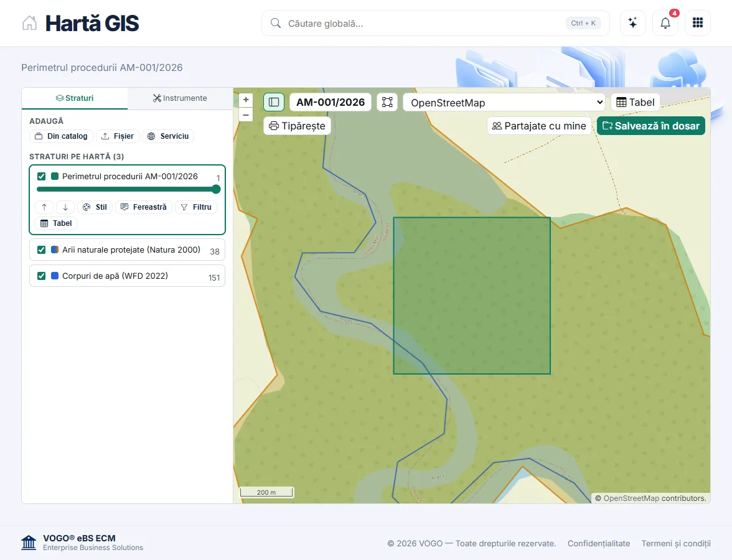Screen dimensions: 732x560
Task: Open Tabel in layer card
Action: click(x=56, y=223)
